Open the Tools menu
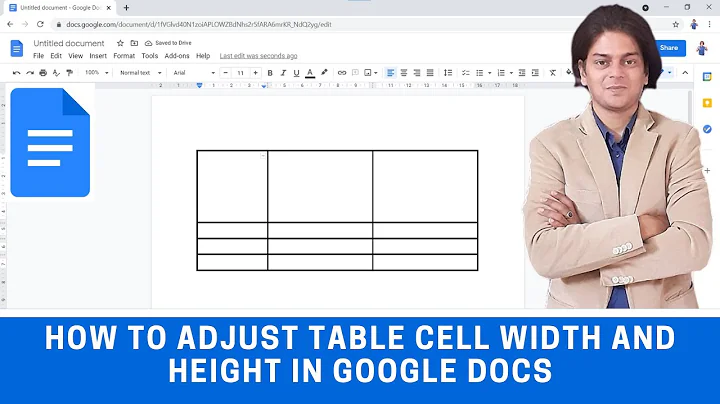This screenshot has width=720, height=404. pos(150,56)
